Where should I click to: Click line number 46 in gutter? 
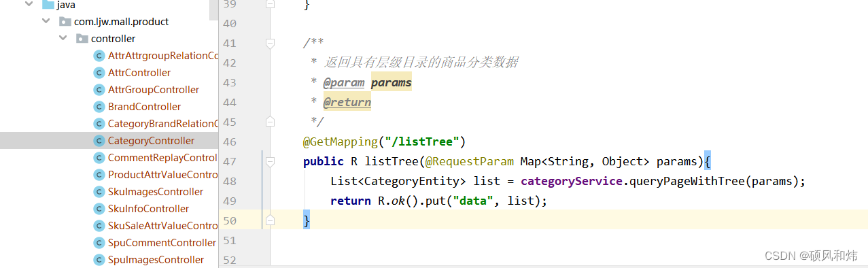tap(229, 142)
